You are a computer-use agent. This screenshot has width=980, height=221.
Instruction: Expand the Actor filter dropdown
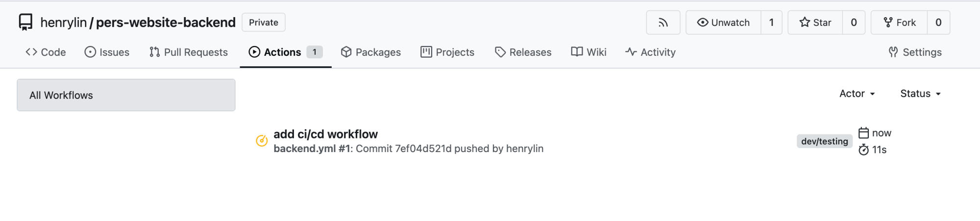point(857,93)
